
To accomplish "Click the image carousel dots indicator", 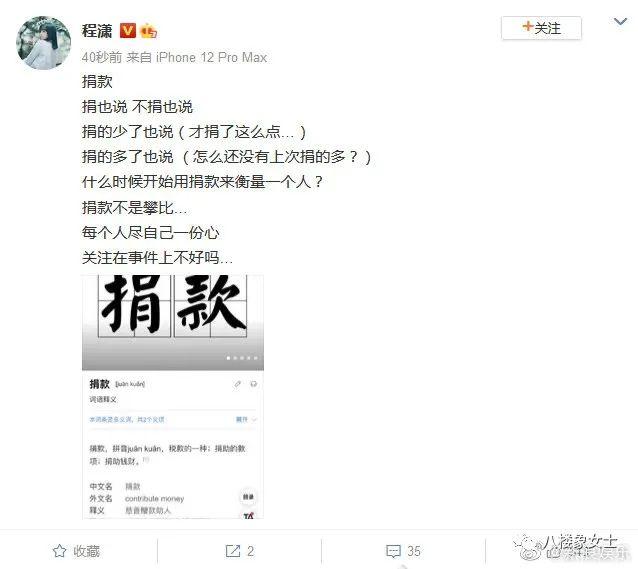I will (242, 358).
